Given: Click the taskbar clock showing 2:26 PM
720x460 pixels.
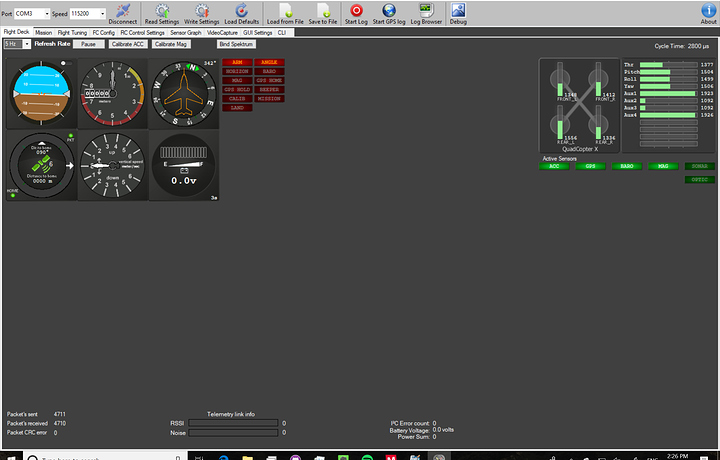Looking at the screenshot, I should tap(677, 456).
